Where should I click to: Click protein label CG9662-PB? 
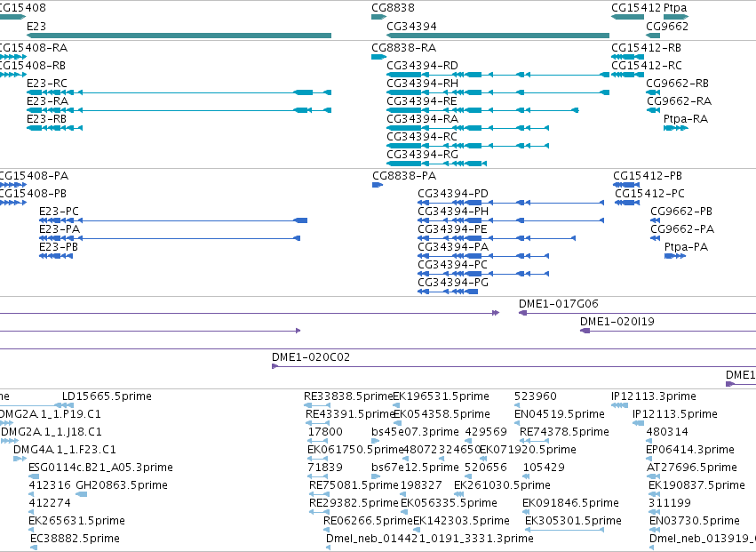[x=680, y=212]
